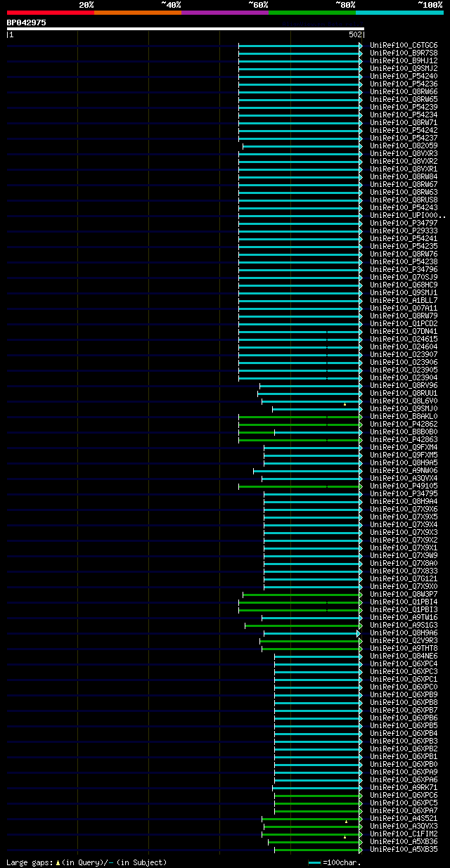450x868 pixels.
Task: Click the alignment bar for UniRef100_C6TGC6
Action: point(300,45)
